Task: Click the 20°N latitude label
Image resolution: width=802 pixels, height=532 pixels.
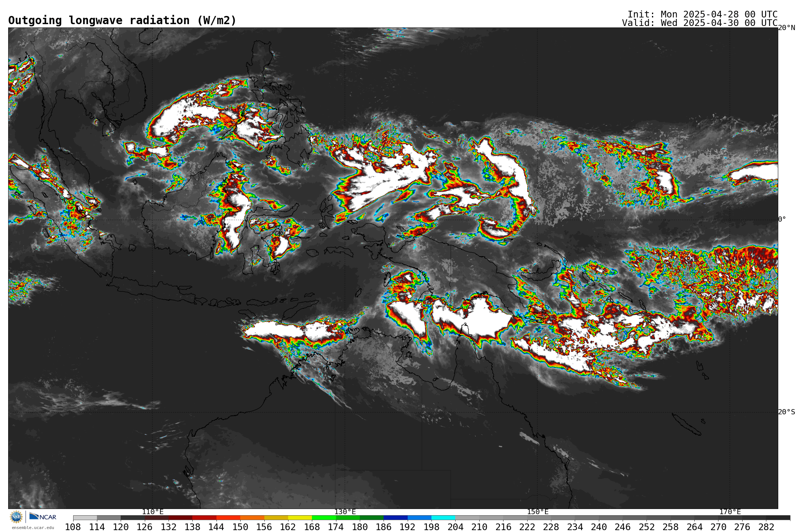Action: coord(786,28)
